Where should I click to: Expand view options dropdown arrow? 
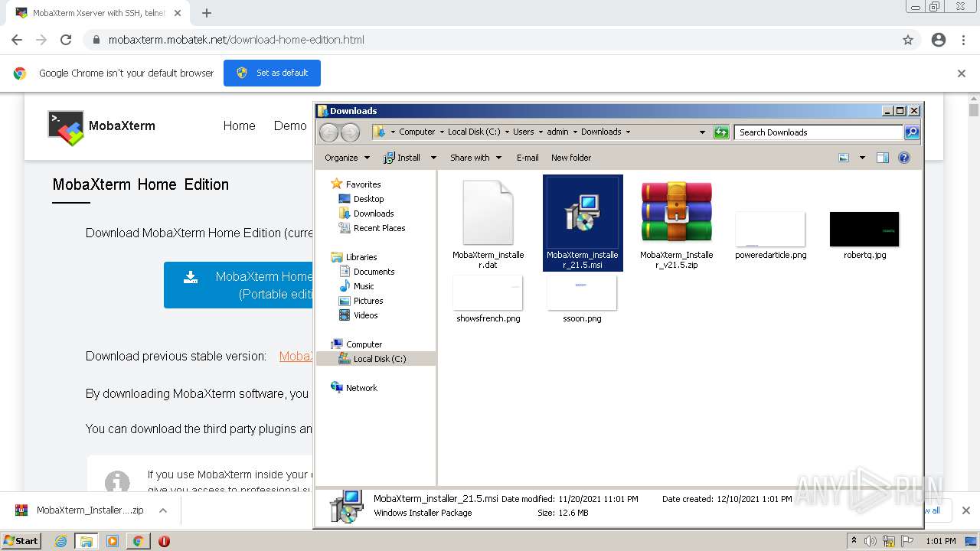[862, 158]
